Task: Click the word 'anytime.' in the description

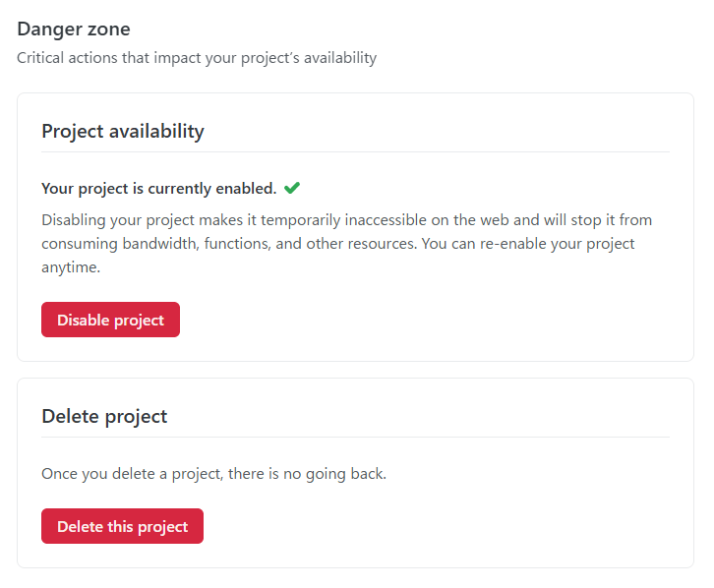Action: tap(71, 266)
